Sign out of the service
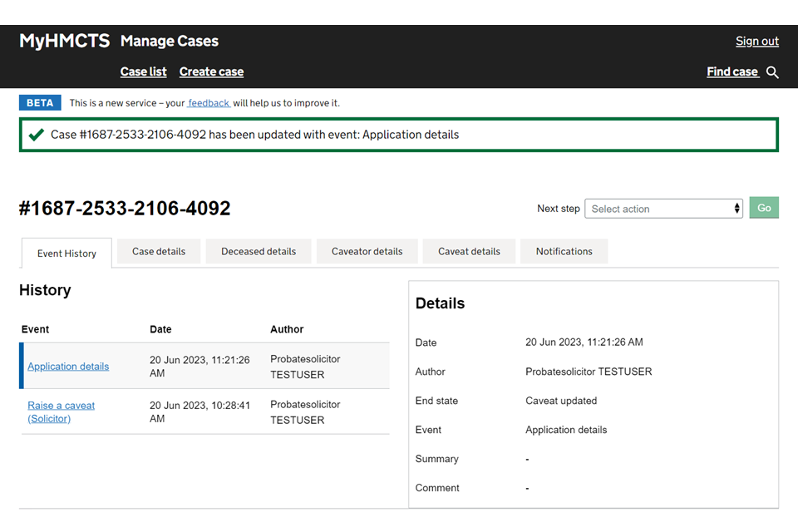This screenshot has width=798, height=532. [756, 41]
